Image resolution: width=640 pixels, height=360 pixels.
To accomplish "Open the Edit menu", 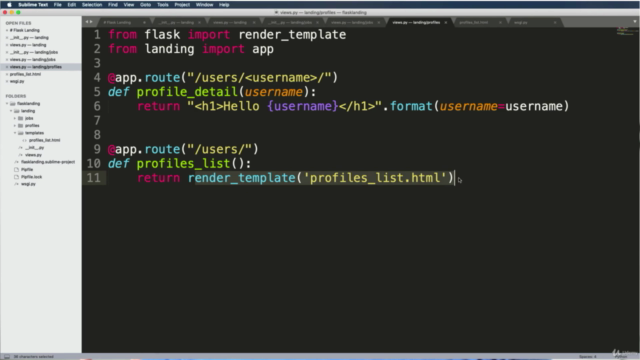I will (x=71, y=4).
